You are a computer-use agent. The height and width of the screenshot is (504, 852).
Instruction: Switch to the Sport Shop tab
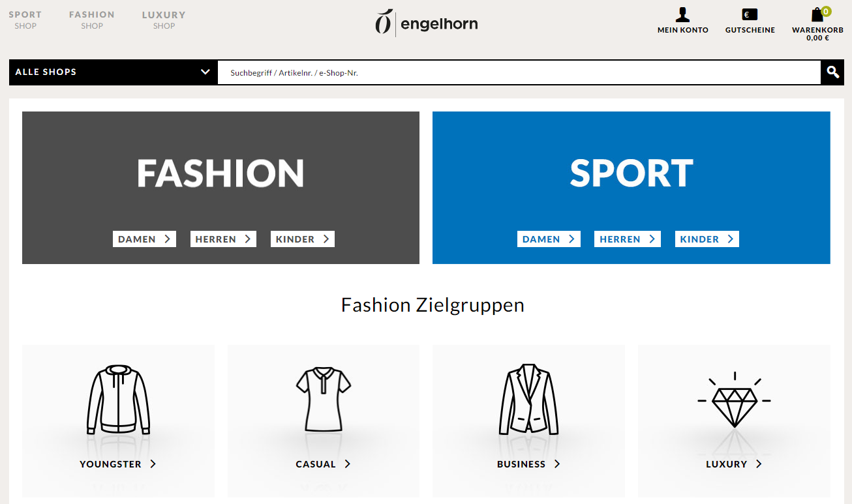(25, 20)
